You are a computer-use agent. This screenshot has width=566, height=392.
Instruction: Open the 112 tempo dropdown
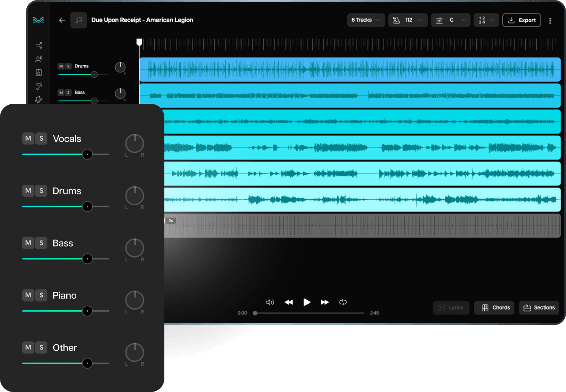[408, 20]
